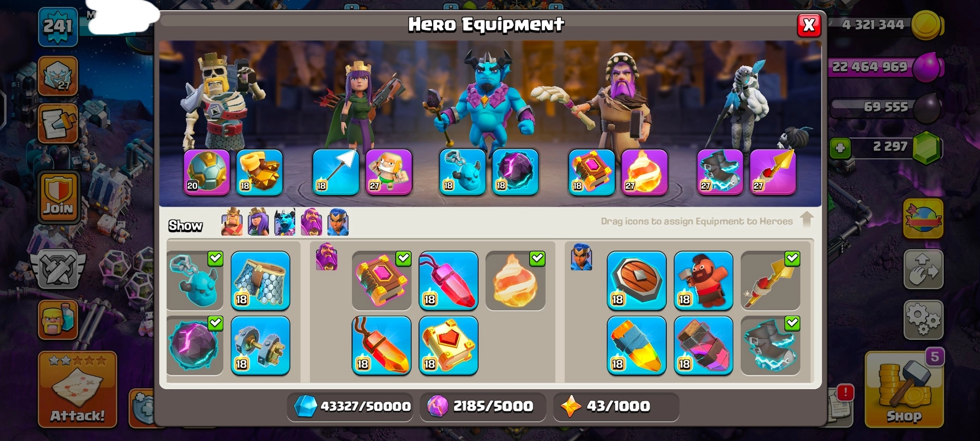980x441 pixels.
Task: Pick the Haste Vial from the equipment list
Action: tap(704, 346)
